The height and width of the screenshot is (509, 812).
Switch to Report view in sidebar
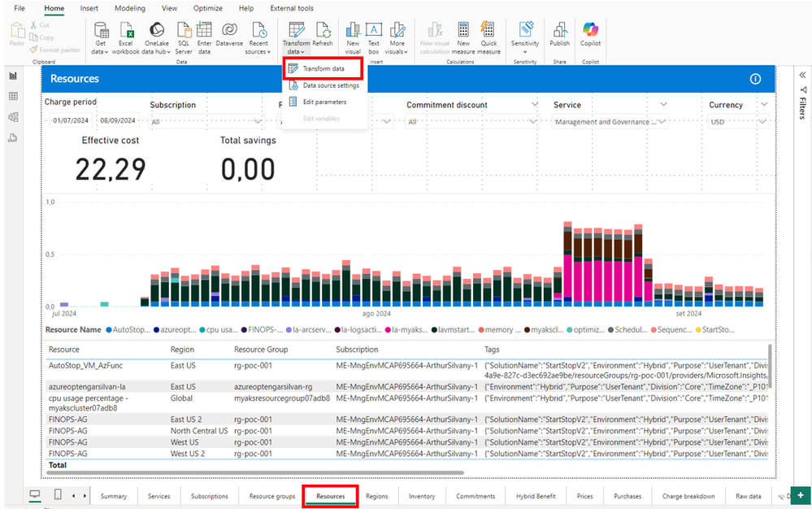(13, 76)
